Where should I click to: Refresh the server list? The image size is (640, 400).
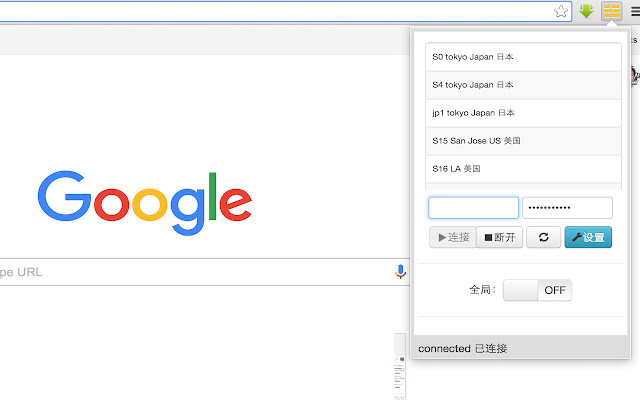coord(544,237)
